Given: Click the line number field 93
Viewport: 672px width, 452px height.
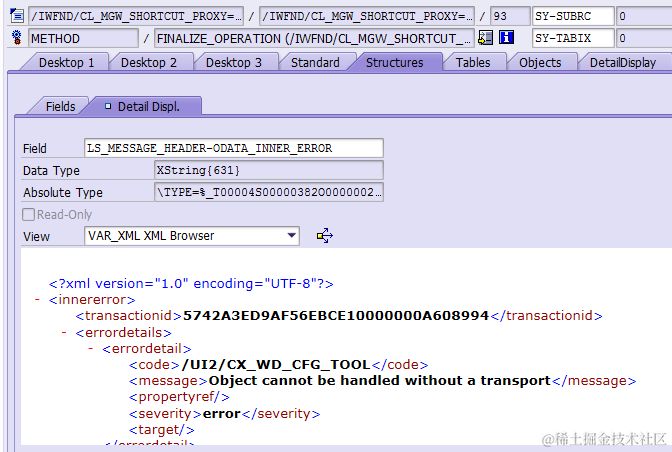Looking at the screenshot, I should (510, 16).
